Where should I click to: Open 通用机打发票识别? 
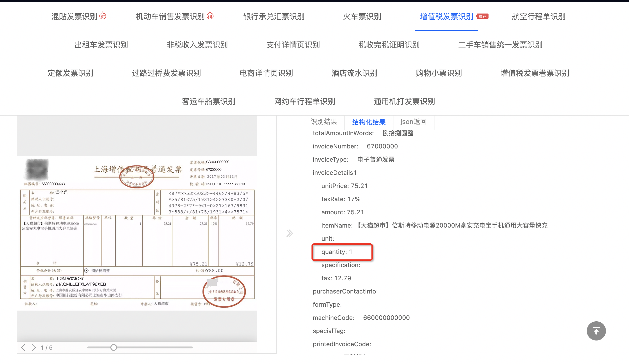pyautogui.click(x=404, y=101)
